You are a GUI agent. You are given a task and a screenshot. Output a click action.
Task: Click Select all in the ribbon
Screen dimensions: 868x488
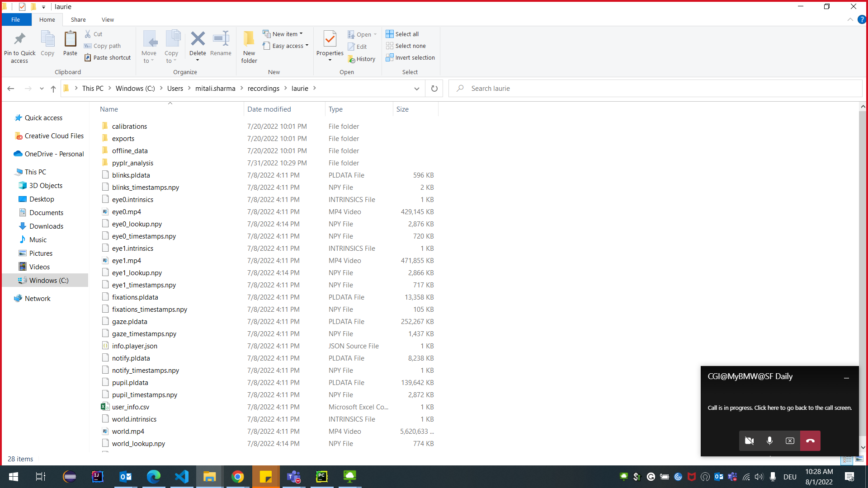(402, 34)
